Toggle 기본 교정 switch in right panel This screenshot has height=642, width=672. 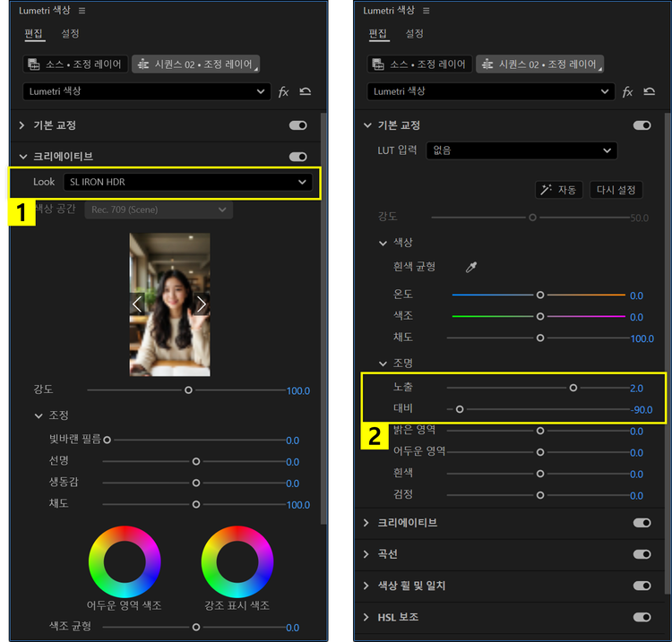coord(642,125)
